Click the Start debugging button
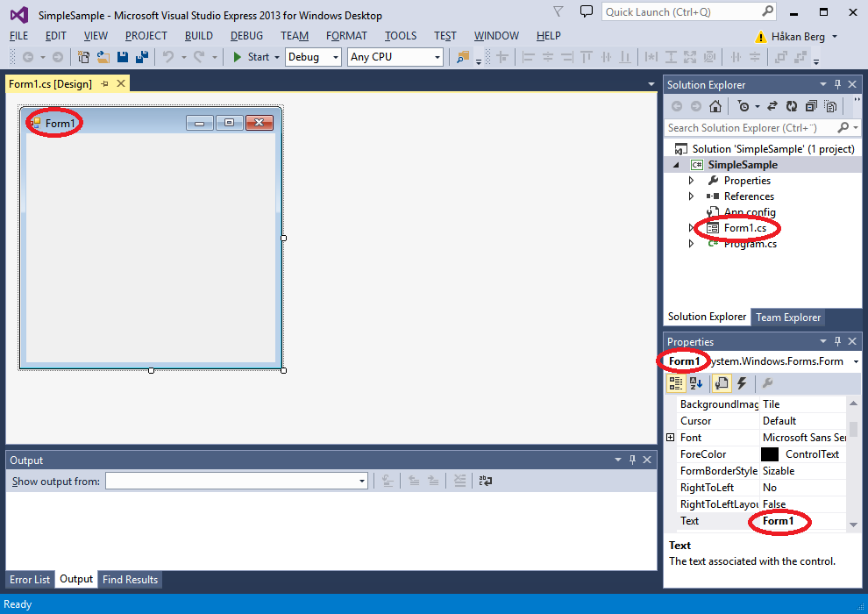 [252, 57]
